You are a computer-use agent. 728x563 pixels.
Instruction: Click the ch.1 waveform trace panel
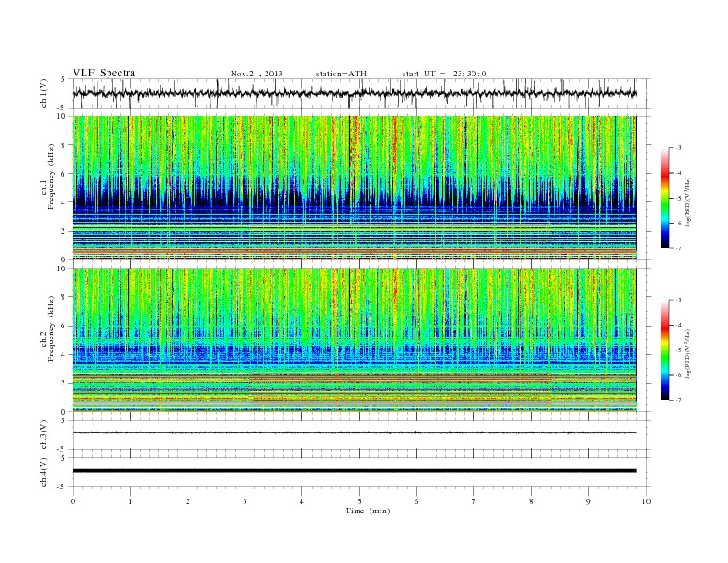(x=361, y=93)
